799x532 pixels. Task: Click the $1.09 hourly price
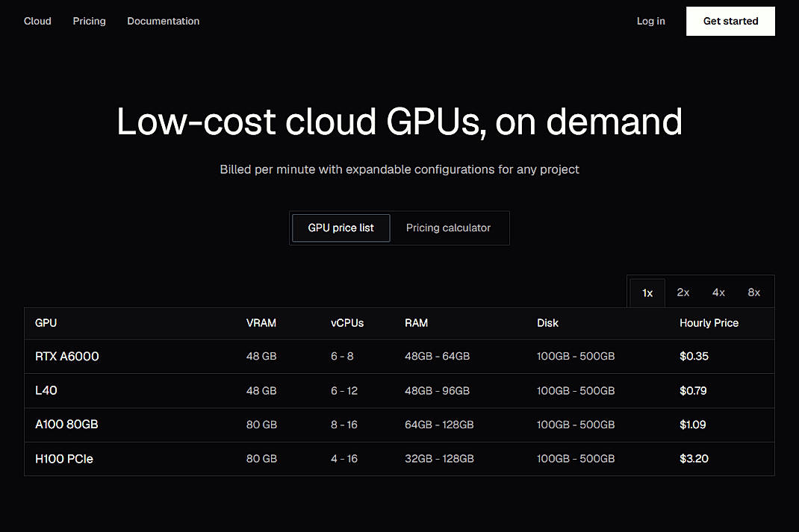pos(692,425)
